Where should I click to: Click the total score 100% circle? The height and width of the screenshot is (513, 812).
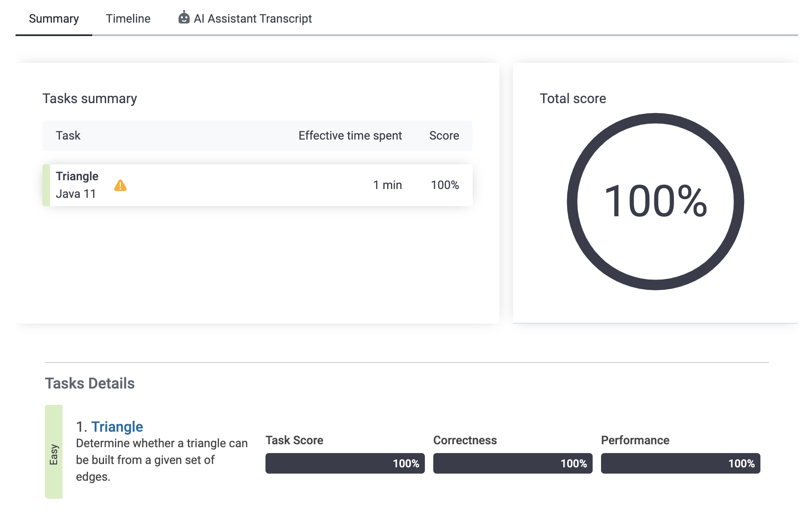tap(655, 201)
